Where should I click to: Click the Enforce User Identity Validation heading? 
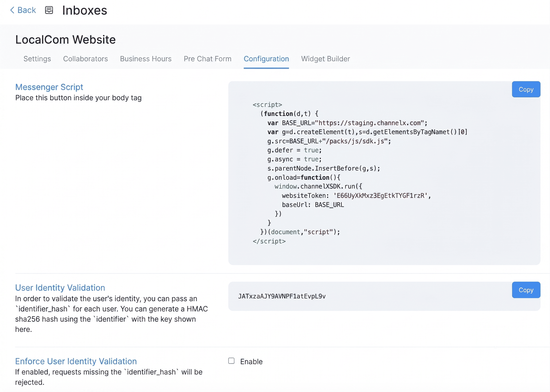pos(76,361)
